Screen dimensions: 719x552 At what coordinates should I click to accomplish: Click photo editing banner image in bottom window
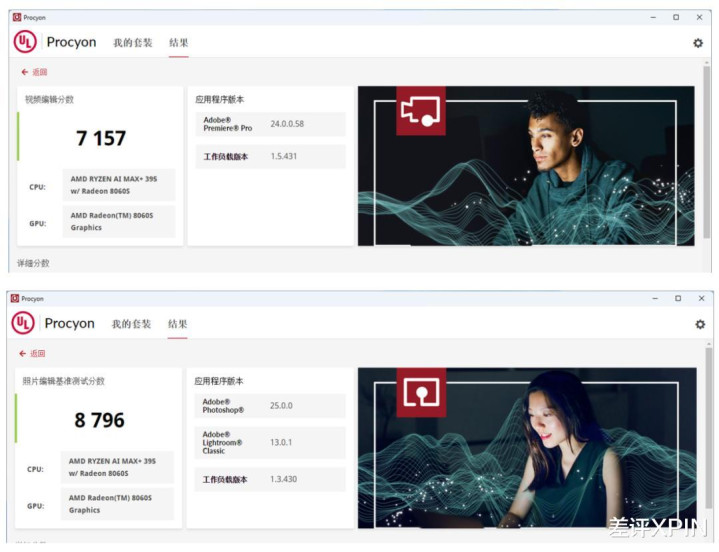pyautogui.click(x=527, y=448)
